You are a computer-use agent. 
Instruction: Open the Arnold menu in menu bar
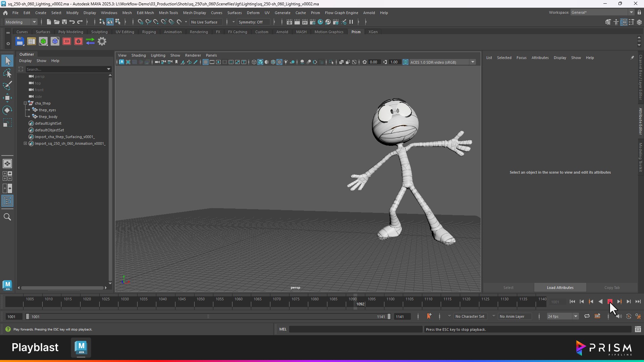pos(369,13)
